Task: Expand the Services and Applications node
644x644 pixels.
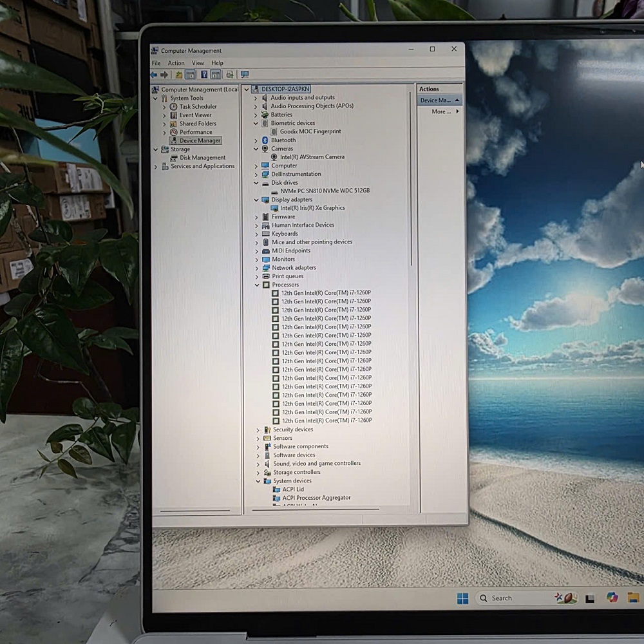Action: tap(155, 167)
